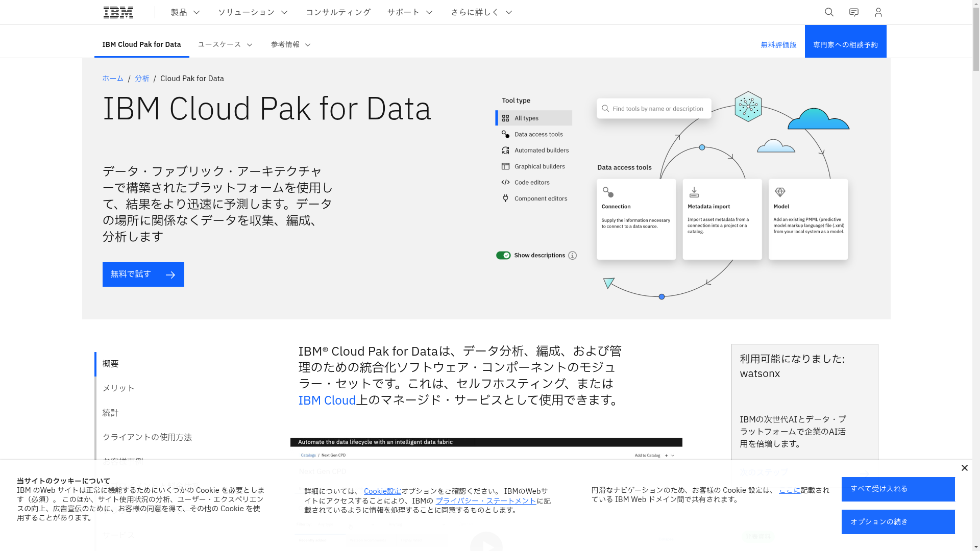Click the 専門家への相談予約 button
Screen dimensions: 980x551
pyautogui.click(x=845, y=41)
